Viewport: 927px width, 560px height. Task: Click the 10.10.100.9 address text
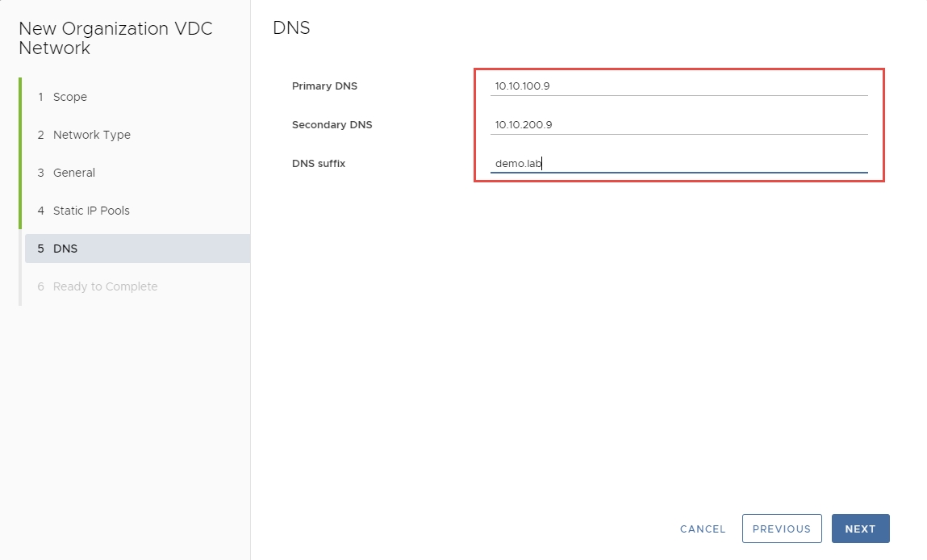[x=522, y=86]
